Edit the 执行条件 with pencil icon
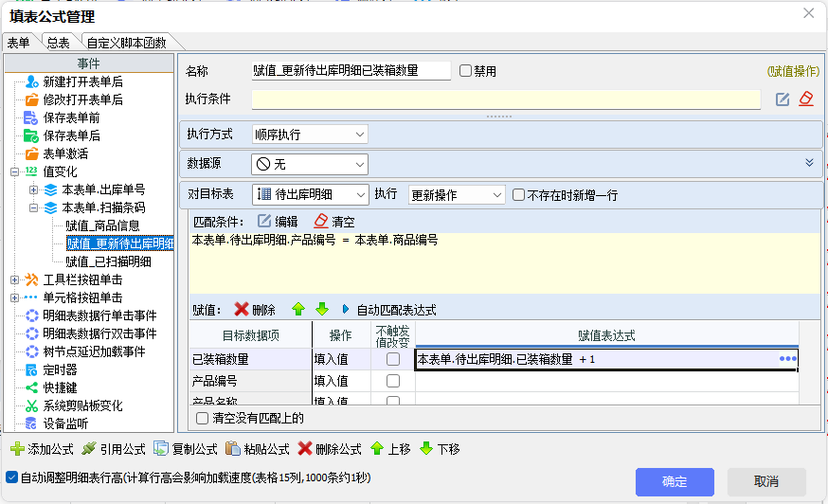The width and height of the screenshot is (828, 504). [783, 99]
